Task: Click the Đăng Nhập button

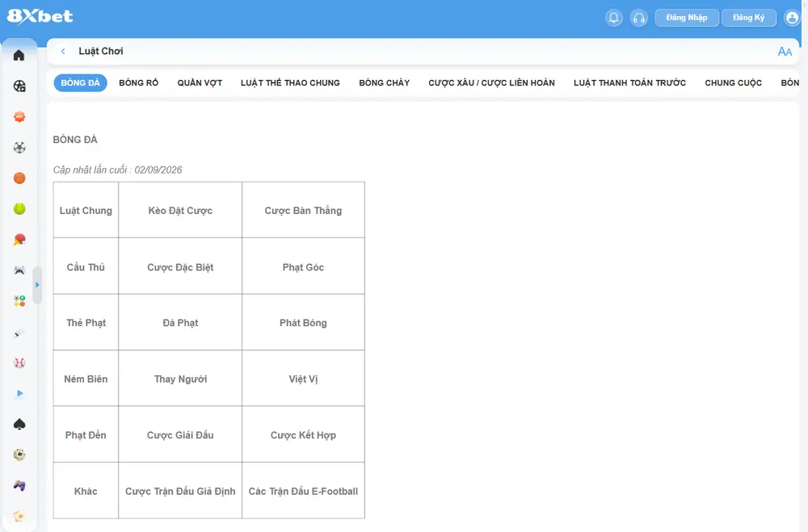Action: point(686,18)
